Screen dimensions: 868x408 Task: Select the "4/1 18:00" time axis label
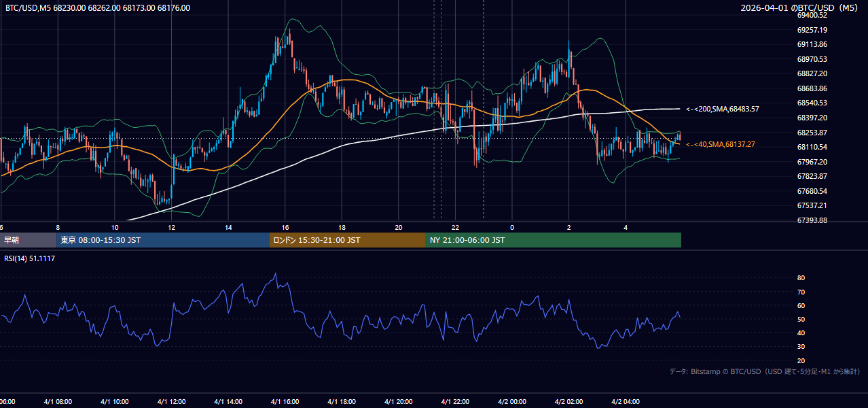point(343,402)
